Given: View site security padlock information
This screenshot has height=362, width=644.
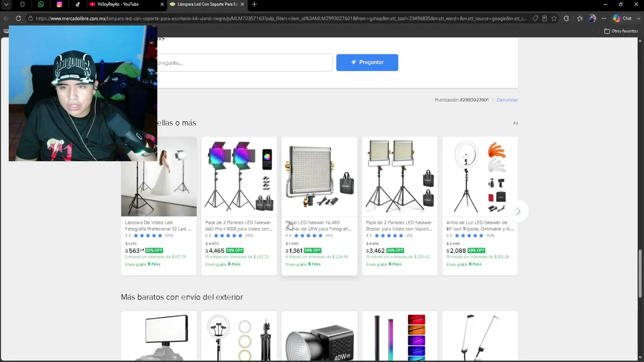Looking at the screenshot, I should pos(31,19).
